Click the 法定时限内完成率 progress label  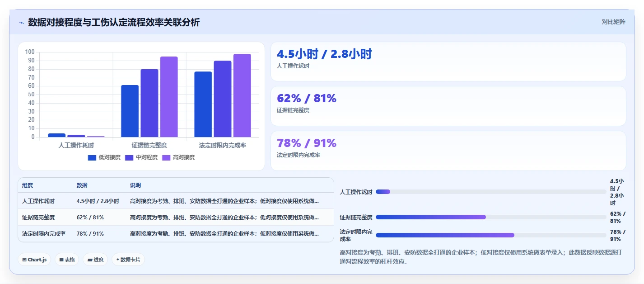pos(356,236)
